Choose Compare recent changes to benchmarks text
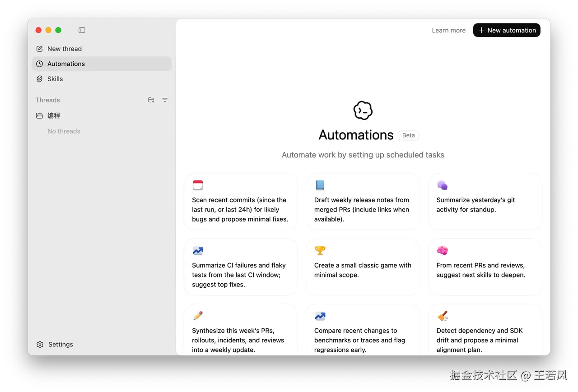The width and height of the screenshot is (578, 392). tap(359, 341)
